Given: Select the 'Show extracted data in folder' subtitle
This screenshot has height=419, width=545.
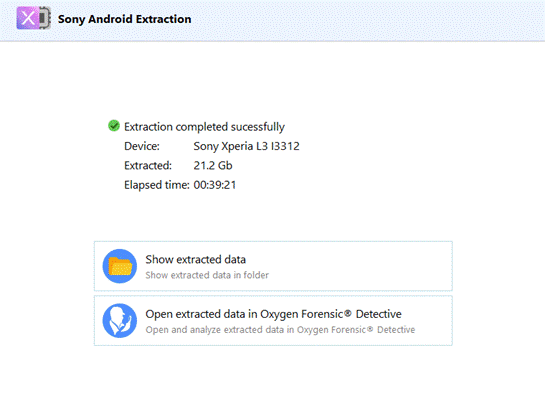Looking at the screenshot, I should click(x=207, y=275).
